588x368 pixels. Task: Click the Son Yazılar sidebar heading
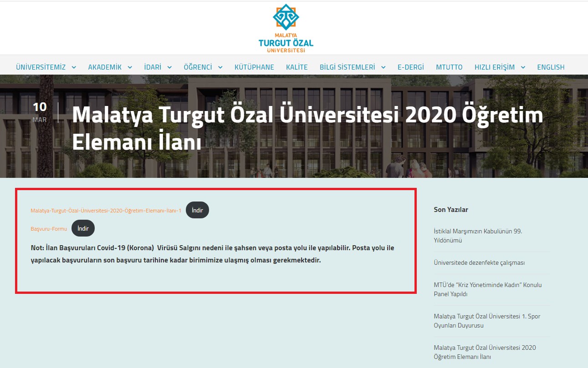click(451, 210)
